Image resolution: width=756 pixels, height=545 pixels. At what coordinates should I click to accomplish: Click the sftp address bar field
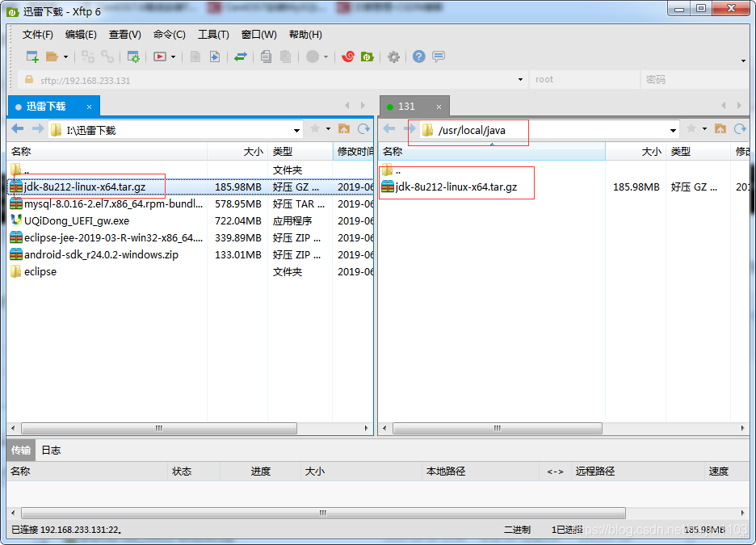tap(272, 80)
